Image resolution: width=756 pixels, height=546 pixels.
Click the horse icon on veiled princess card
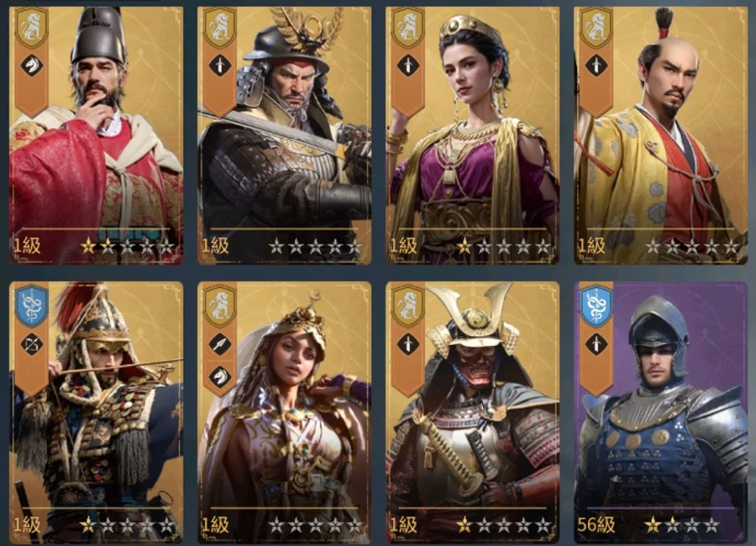point(220,376)
